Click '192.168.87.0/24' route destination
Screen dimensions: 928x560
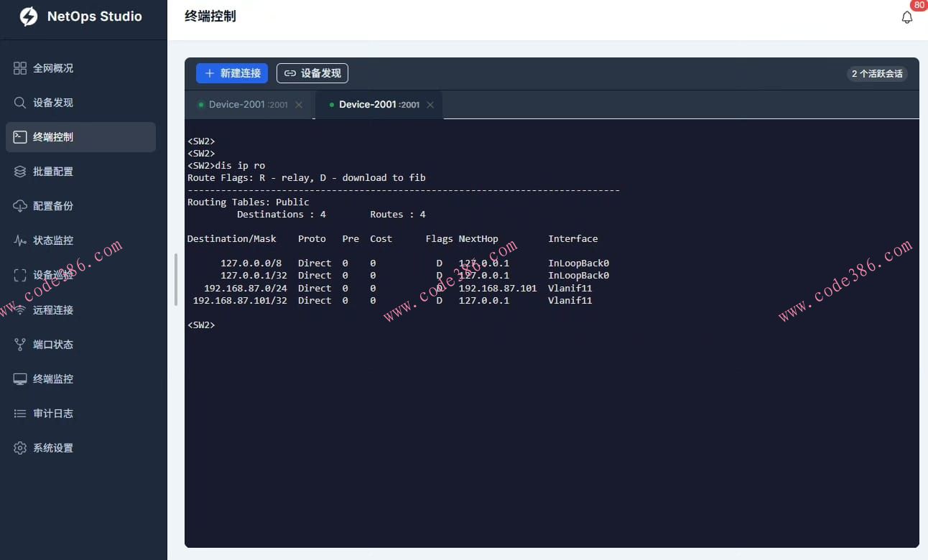(x=246, y=288)
